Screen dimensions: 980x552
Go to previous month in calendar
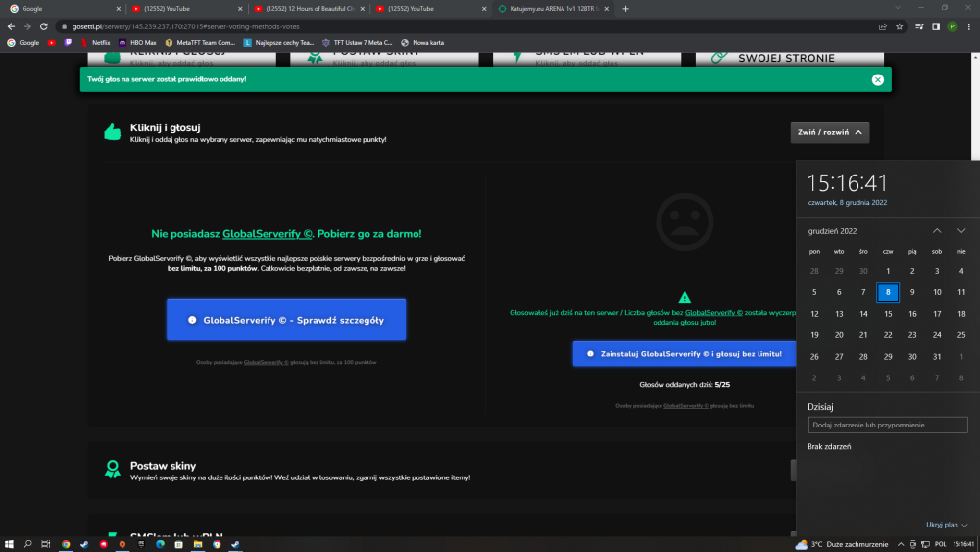pos(937,231)
